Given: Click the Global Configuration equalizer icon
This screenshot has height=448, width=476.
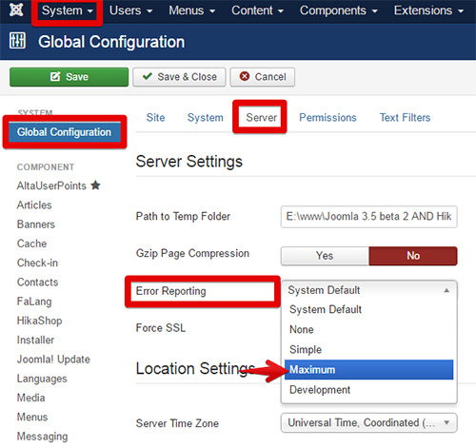Looking at the screenshot, I should (x=17, y=41).
